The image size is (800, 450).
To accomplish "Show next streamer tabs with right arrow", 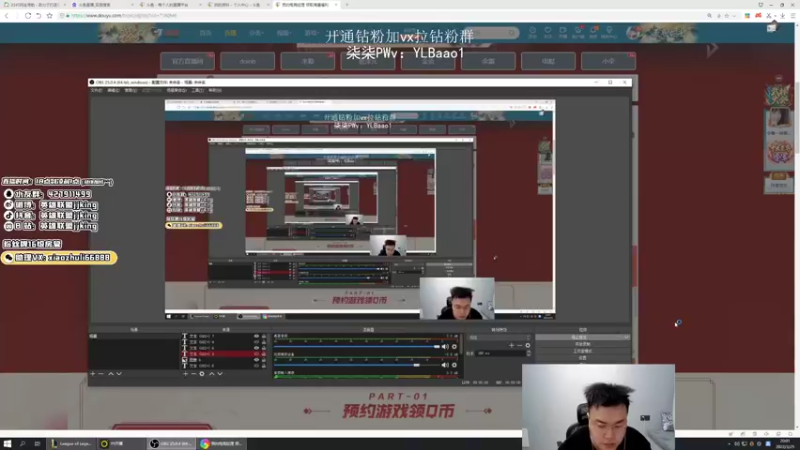I will pos(712,49).
